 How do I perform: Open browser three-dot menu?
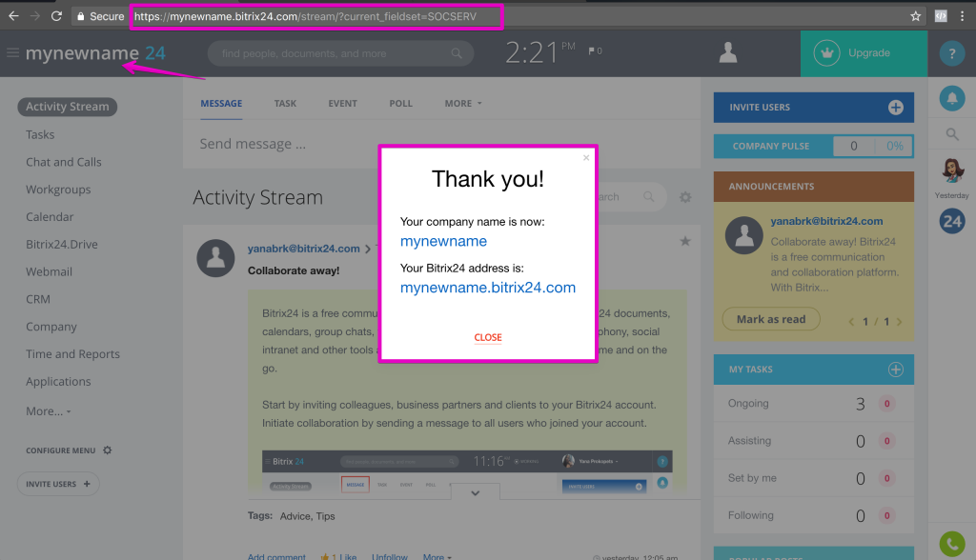(963, 16)
